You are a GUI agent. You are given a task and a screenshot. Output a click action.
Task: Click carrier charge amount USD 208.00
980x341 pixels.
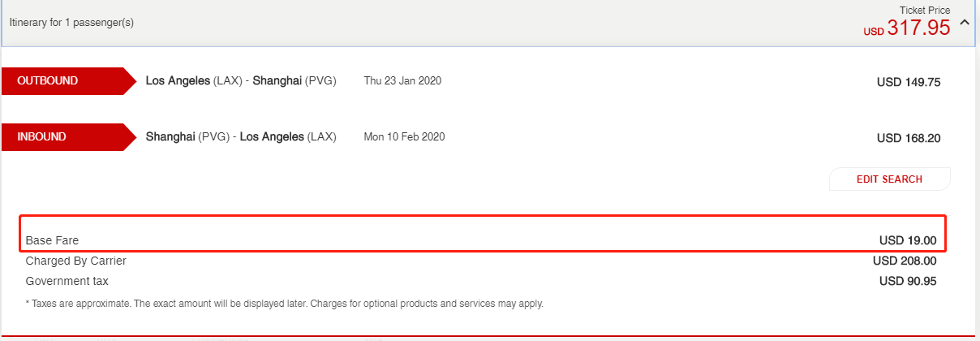click(x=905, y=261)
